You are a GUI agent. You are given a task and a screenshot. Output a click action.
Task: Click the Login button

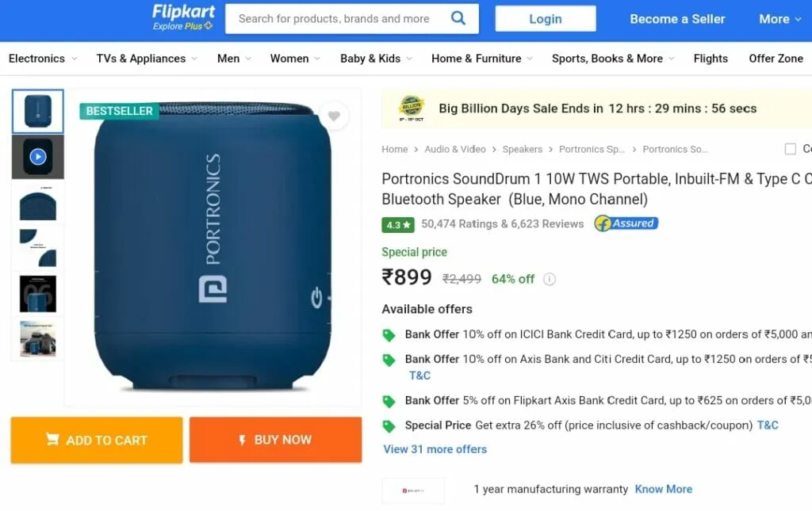546,19
